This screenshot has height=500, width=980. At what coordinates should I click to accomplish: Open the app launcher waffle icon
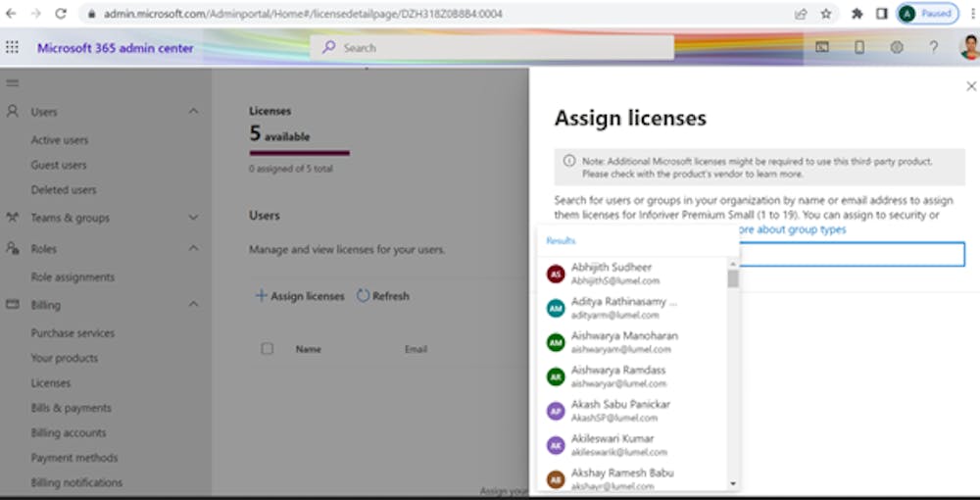click(x=12, y=47)
